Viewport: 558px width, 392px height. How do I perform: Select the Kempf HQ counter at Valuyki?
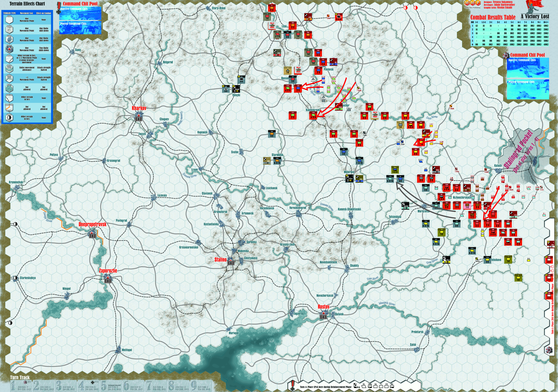pyautogui.click(x=236, y=89)
